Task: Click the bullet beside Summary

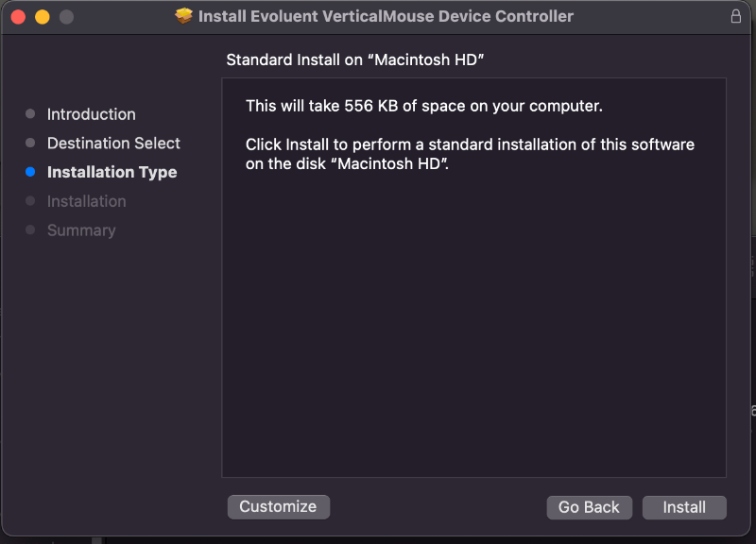Action: point(30,229)
